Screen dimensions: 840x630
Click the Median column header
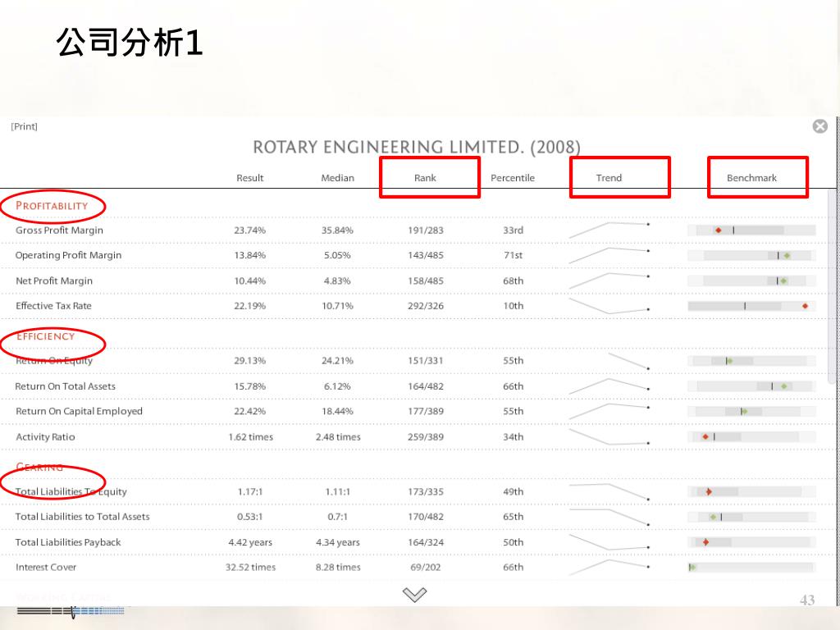pos(337,178)
